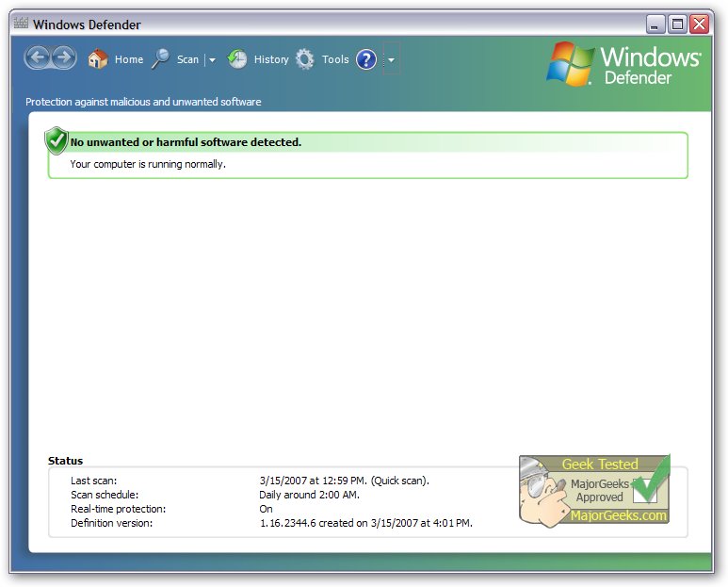Close the Windows Defender window

click(699, 24)
